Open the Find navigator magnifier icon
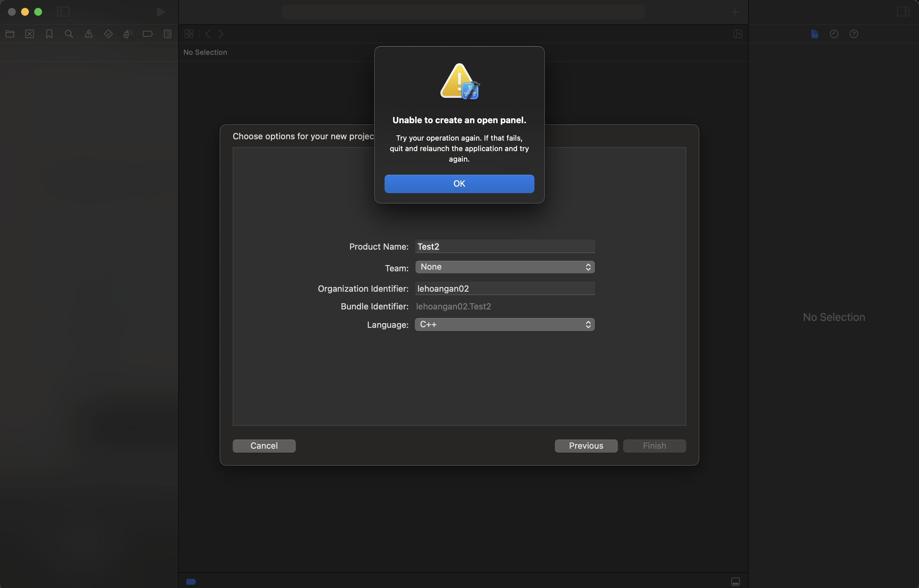 69,34
